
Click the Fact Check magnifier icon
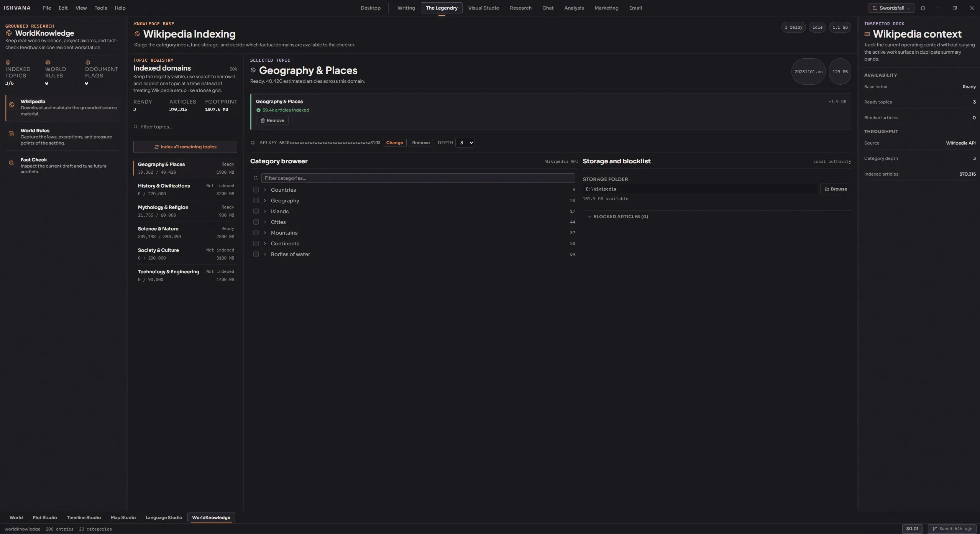coord(11,163)
